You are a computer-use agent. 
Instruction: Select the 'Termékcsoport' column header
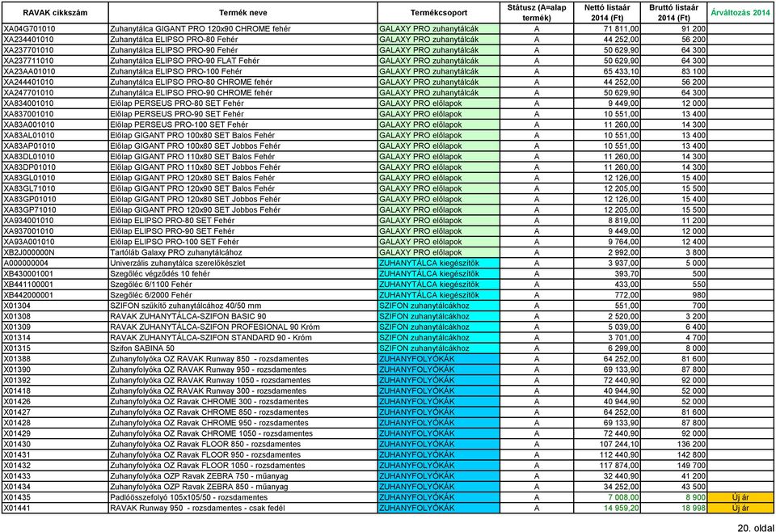pyautogui.click(x=438, y=13)
